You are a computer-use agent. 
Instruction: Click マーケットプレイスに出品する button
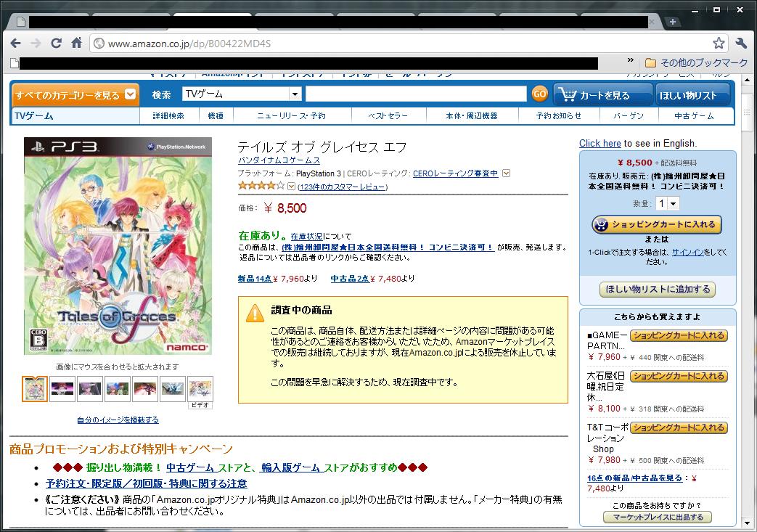(x=657, y=517)
